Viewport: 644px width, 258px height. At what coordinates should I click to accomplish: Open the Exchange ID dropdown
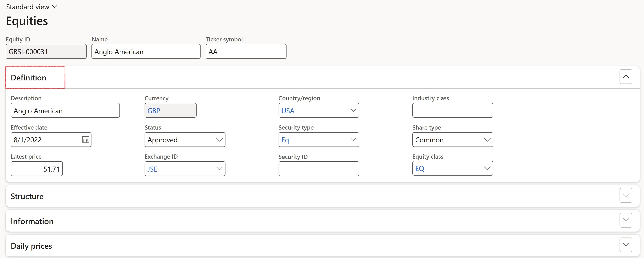(x=219, y=169)
